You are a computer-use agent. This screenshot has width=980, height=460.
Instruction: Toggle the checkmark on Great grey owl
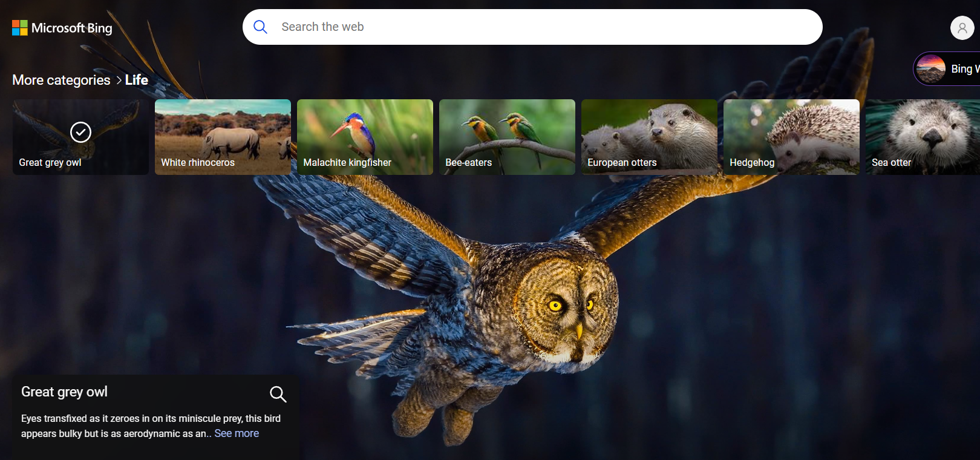point(80,132)
